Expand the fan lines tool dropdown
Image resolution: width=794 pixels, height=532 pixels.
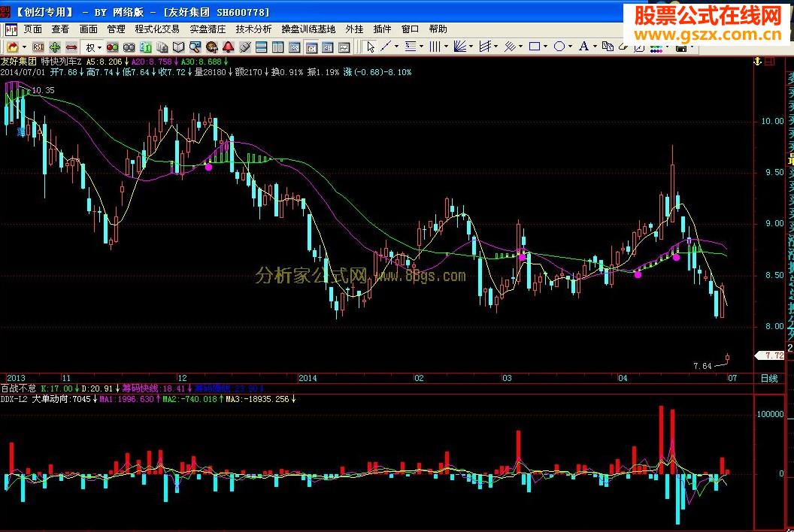(x=471, y=47)
